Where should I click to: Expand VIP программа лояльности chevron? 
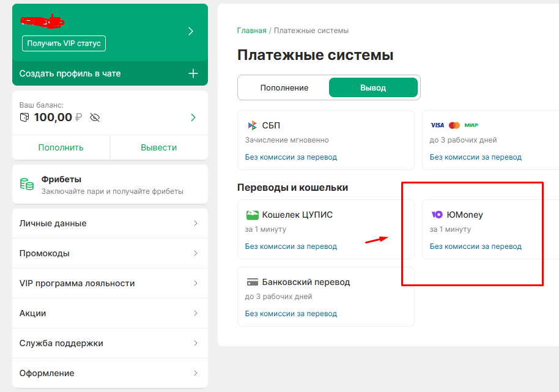[195, 283]
